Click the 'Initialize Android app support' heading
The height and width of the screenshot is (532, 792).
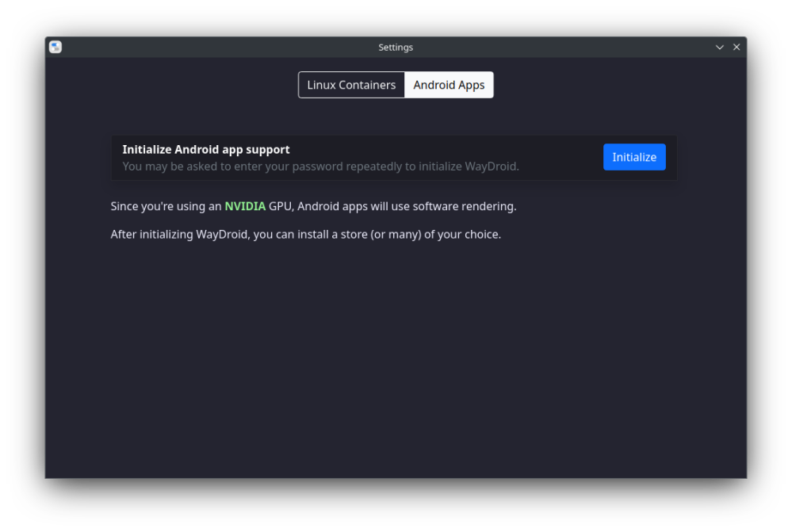pyautogui.click(x=206, y=149)
